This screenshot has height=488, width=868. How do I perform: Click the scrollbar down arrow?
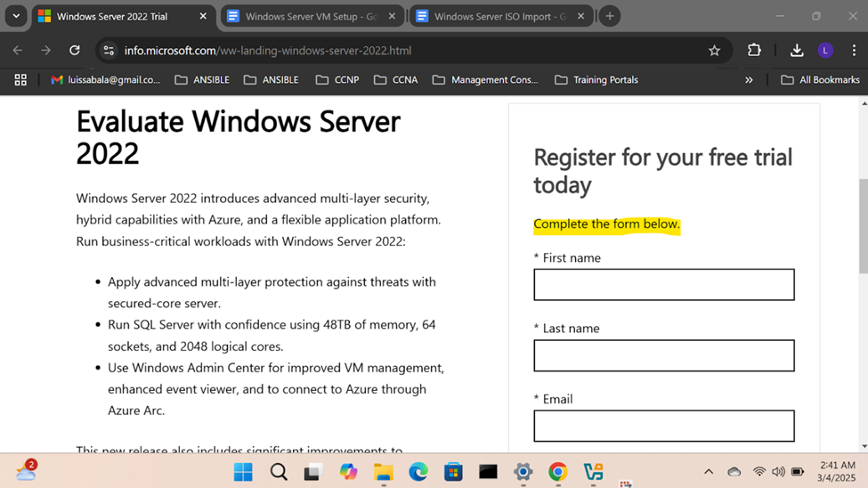864,446
